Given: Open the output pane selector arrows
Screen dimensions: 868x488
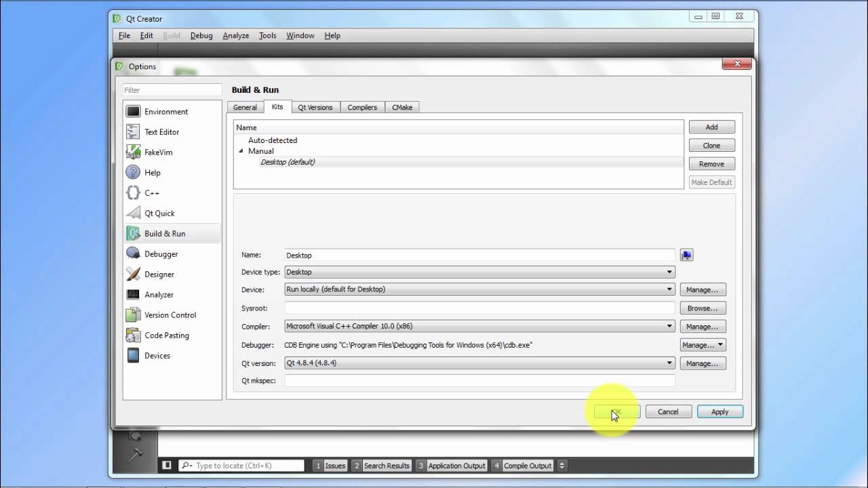Looking at the screenshot, I should click(562, 466).
